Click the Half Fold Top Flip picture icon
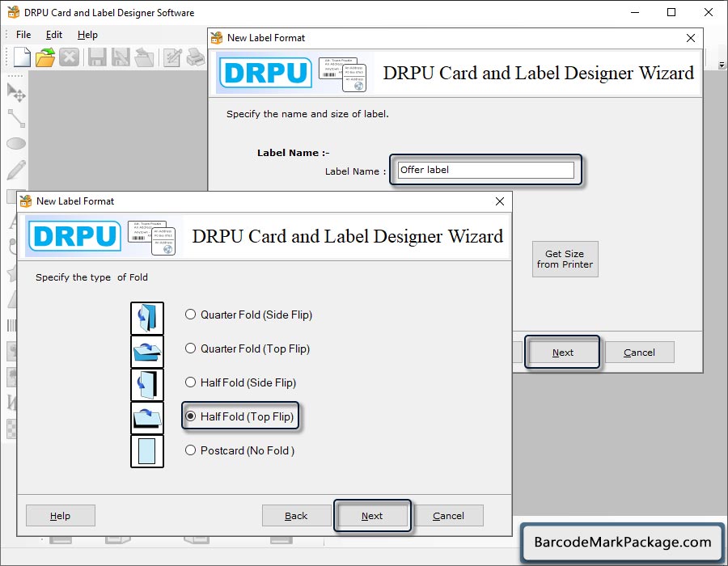728x566 pixels. 147,418
